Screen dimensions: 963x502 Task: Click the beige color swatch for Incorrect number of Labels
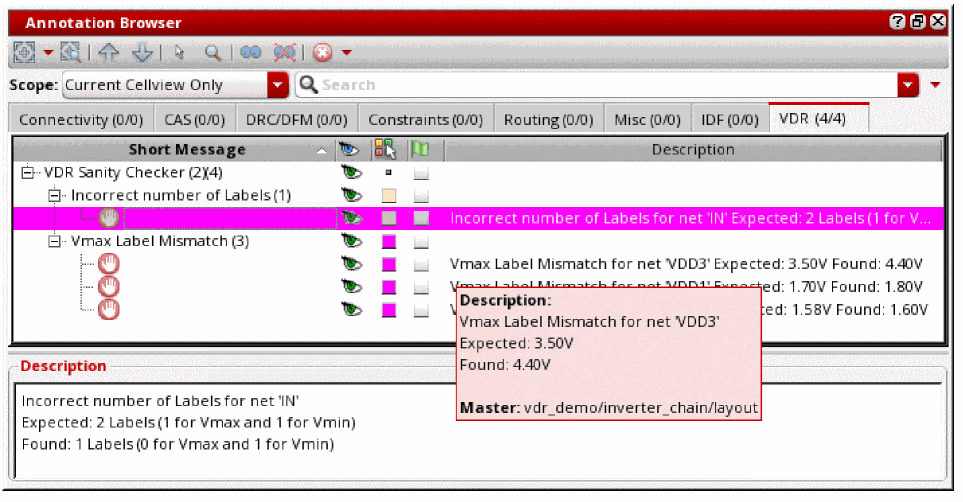point(389,195)
